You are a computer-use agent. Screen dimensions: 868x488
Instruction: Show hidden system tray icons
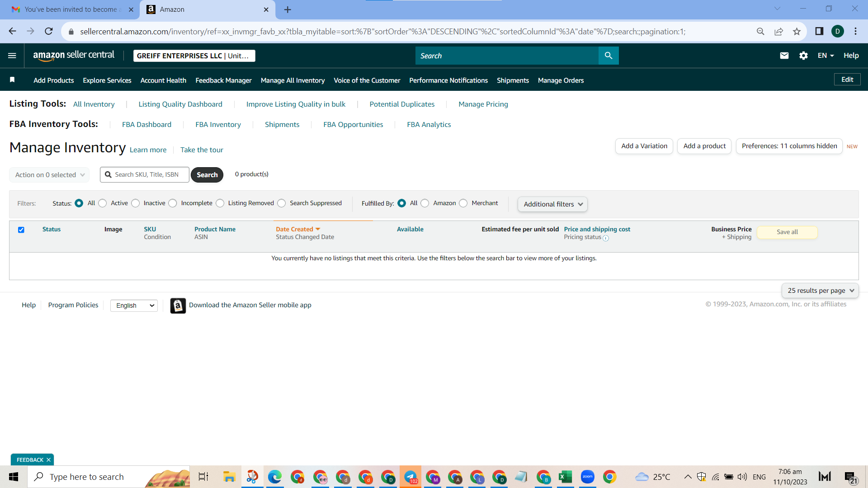coord(688,477)
